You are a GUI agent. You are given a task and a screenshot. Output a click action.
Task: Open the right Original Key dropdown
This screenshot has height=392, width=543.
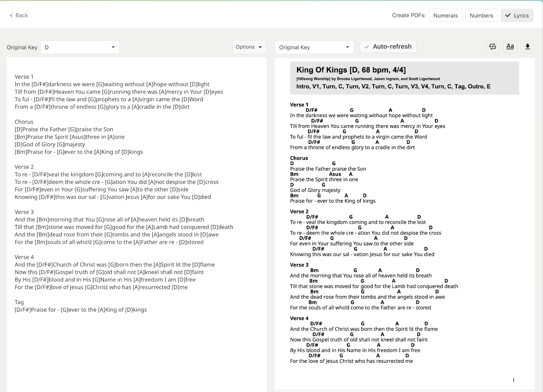coord(314,47)
